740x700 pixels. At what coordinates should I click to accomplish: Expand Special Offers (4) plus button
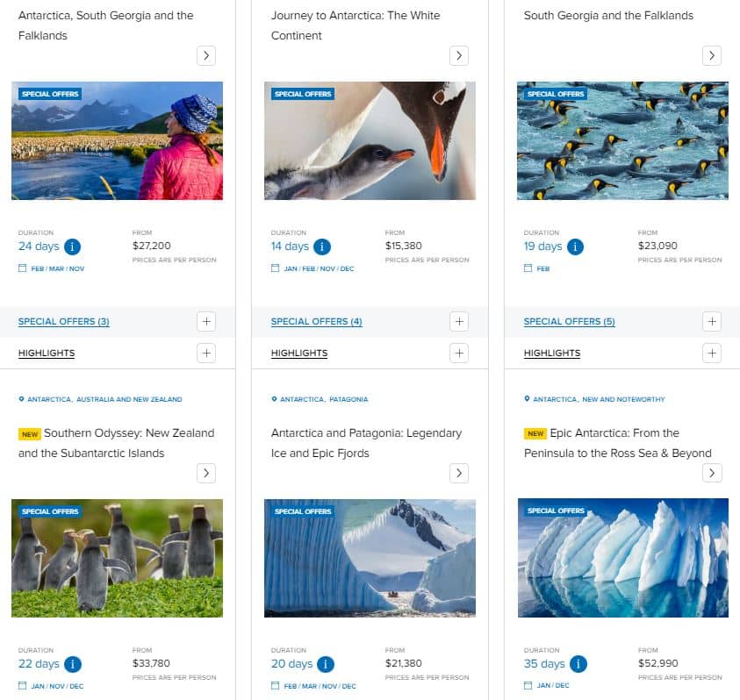pos(458,321)
